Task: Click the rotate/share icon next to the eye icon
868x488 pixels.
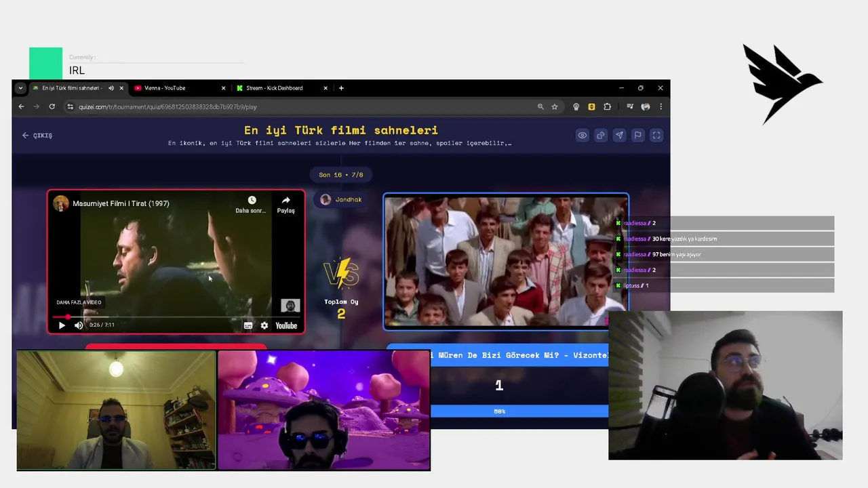Action: pyautogui.click(x=601, y=135)
